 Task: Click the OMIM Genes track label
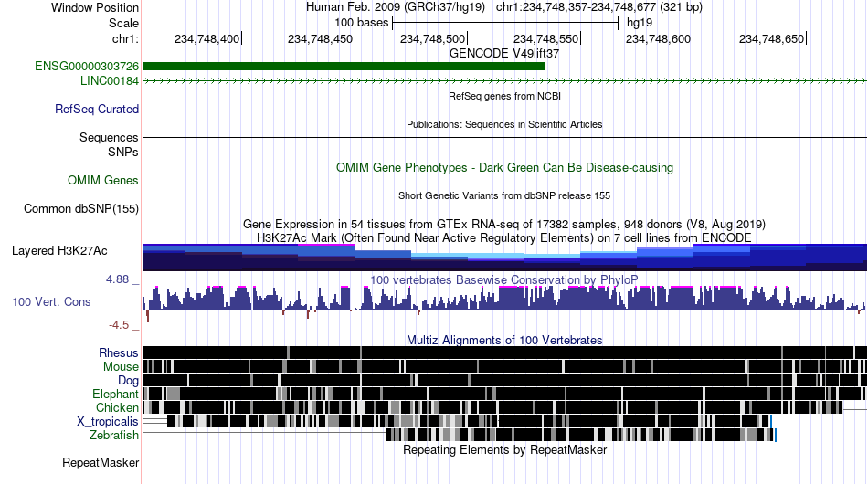pyautogui.click(x=103, y=180)
